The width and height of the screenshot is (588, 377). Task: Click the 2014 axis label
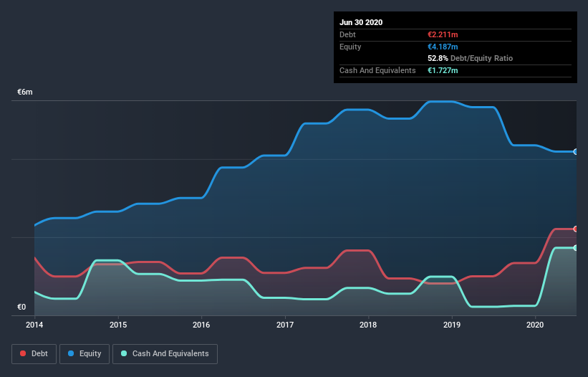coord(34,325)
